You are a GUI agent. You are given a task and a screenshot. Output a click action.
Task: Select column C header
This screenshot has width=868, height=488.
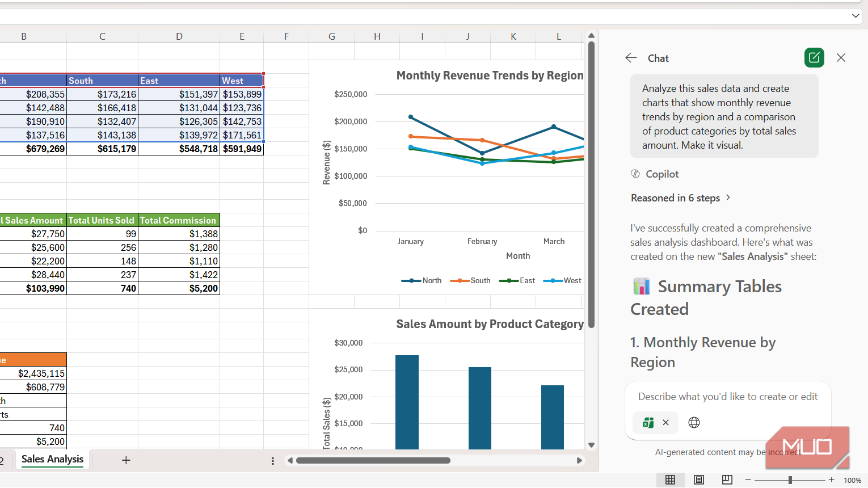tap(102, 36)
